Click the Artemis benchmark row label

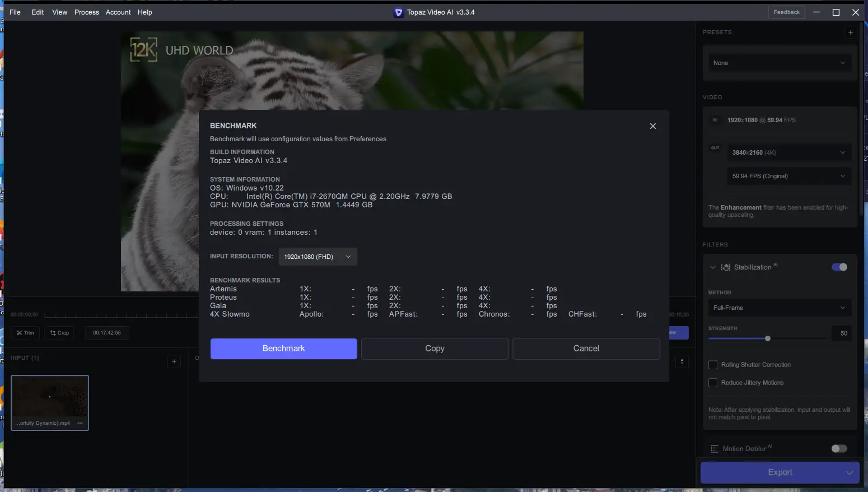pyautogui.click(x=223, y=289)
